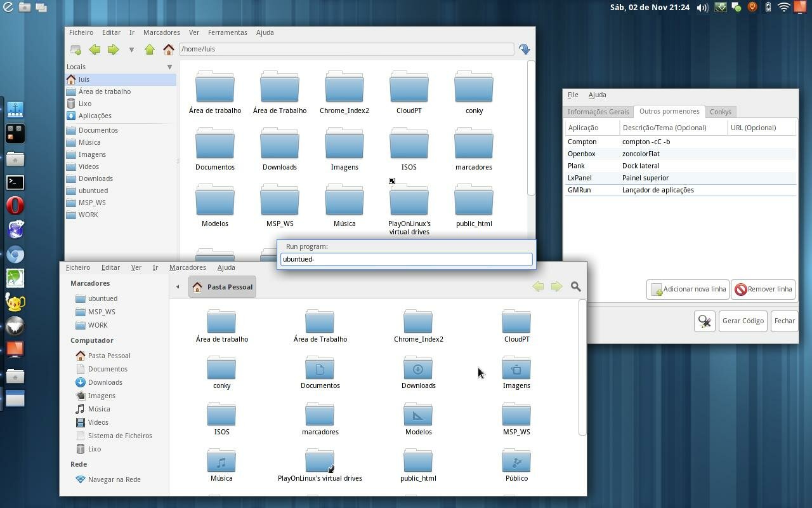Open the new tab icon in the toolbar
Image resolution: width=812 pixels, height=508 pixels.
coord(75,50)
